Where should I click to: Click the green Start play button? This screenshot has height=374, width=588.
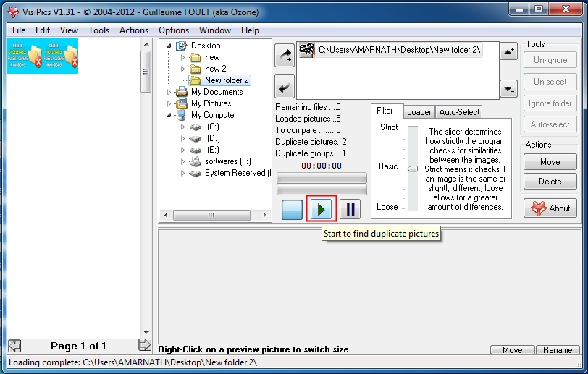321,210
